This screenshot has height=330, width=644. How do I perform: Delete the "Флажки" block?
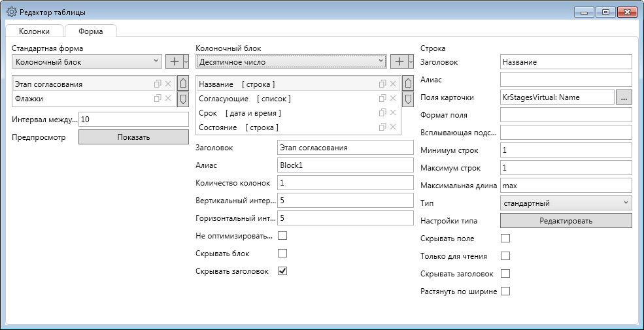pos(168,99)
